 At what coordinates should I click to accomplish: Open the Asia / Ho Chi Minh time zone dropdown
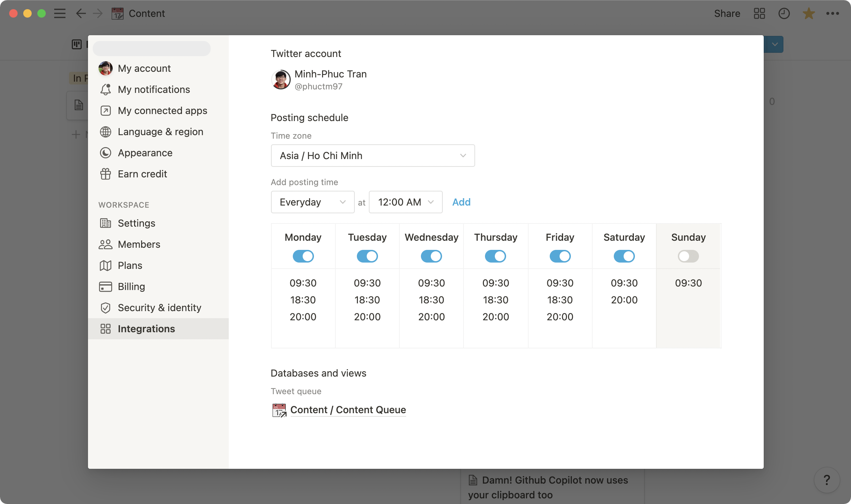(x=373, y=156)
